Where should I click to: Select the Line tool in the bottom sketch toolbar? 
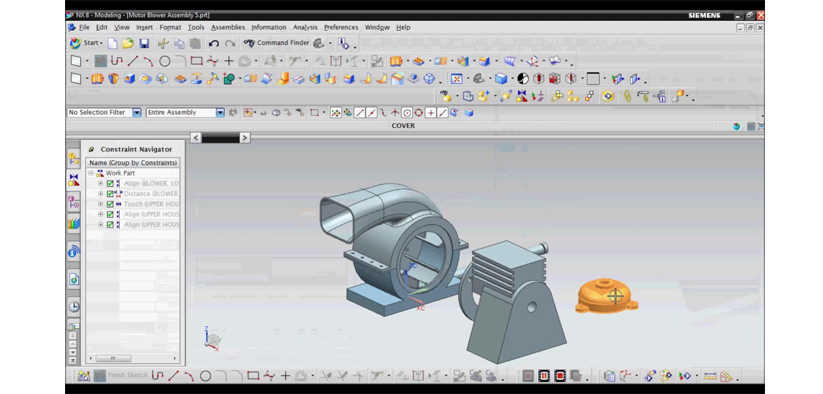point(173,376)
